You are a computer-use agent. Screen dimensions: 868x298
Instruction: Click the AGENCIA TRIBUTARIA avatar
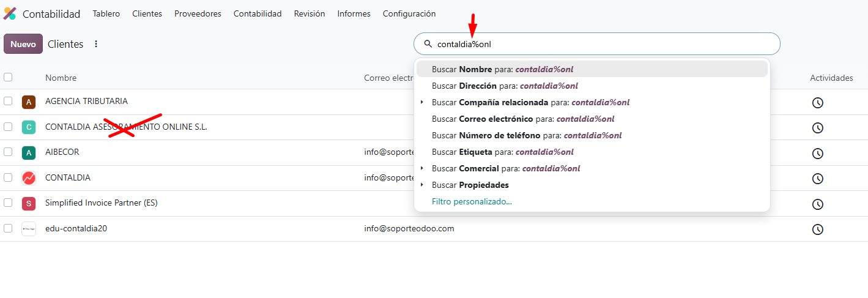28,102
